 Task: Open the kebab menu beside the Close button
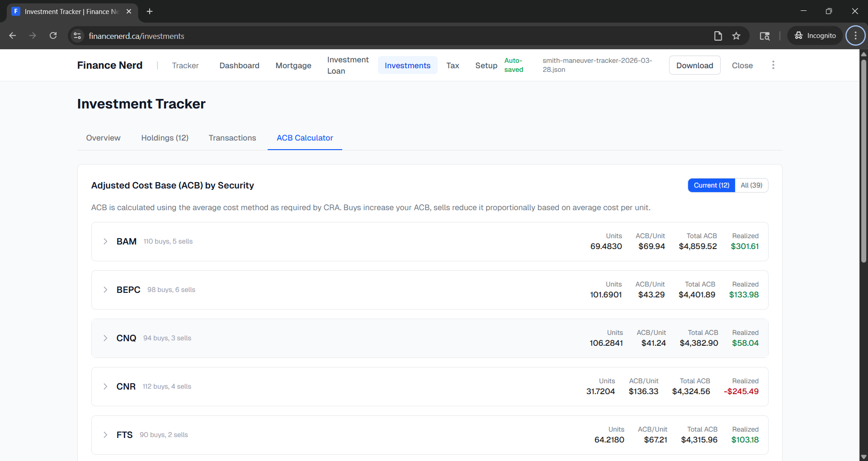click(x=773, y=65)
